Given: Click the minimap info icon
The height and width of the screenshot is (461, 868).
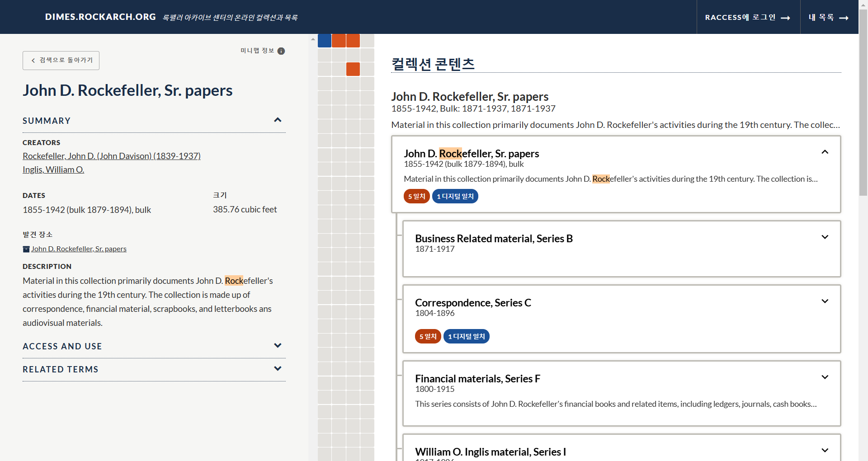Looking at the screenshot, I should click(281, 51).
